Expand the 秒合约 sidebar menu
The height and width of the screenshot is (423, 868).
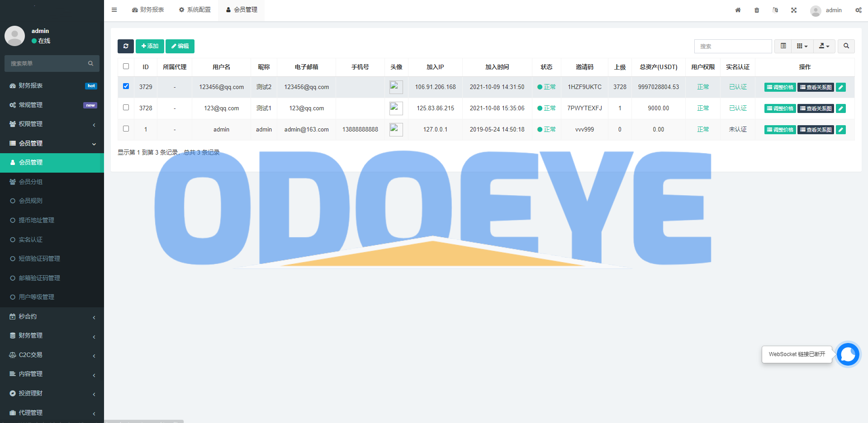[52, 317]
